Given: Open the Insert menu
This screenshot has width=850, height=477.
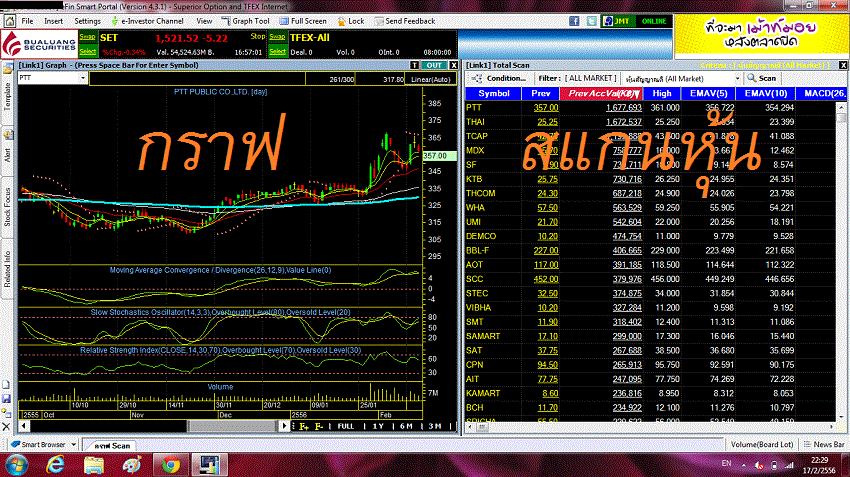Looking at the screenshot, I should tap(54, 21).
